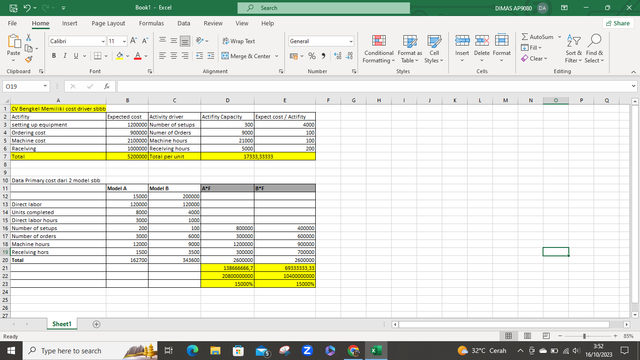Apply Percent Style format
640x360 pixels.
[x=312, y=56]
